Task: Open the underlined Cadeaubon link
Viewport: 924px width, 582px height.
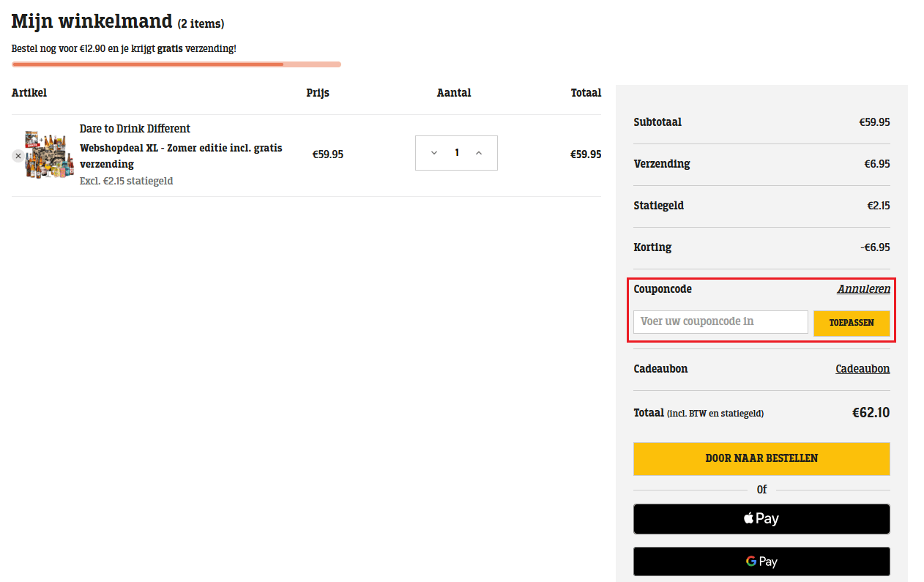Action: tap(862, 369)
